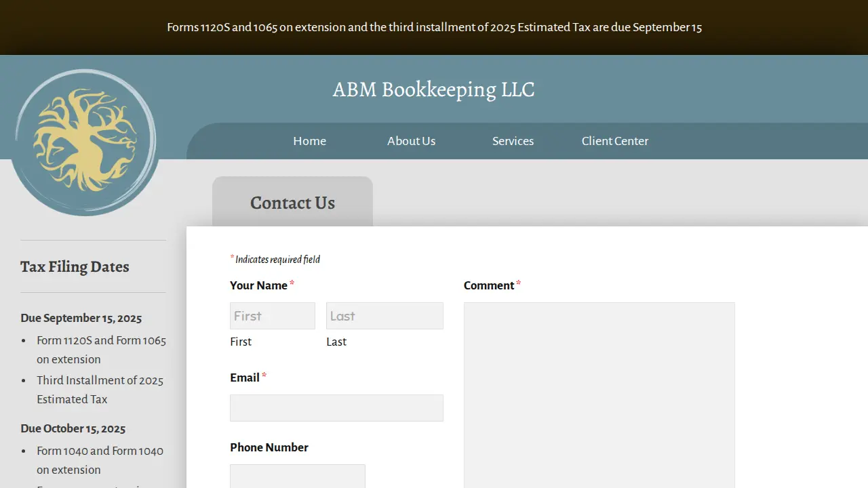Click the 'Due October 15, 2025' text
Viewport: 868px width, 488px height.
click(73, 428)
